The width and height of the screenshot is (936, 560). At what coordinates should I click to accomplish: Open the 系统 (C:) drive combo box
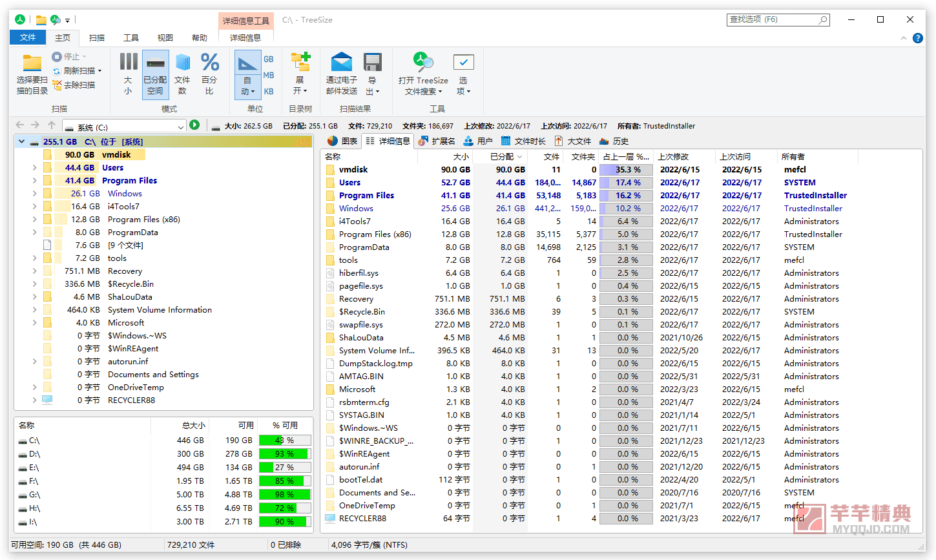point(125,127)
